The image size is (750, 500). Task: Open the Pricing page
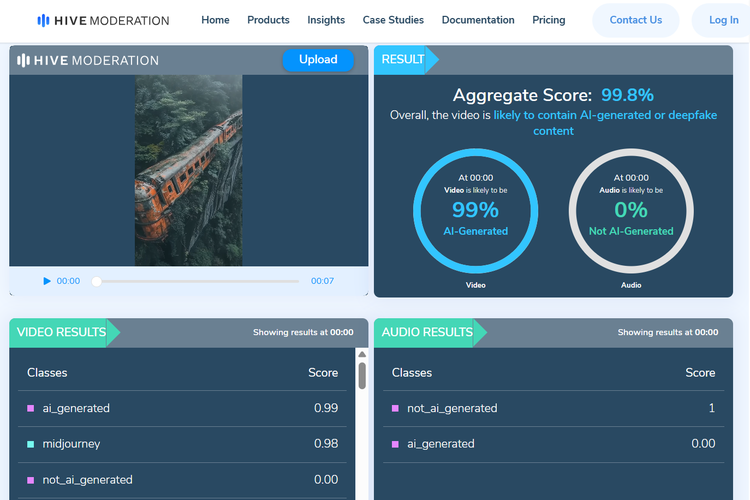coord(549,20)
